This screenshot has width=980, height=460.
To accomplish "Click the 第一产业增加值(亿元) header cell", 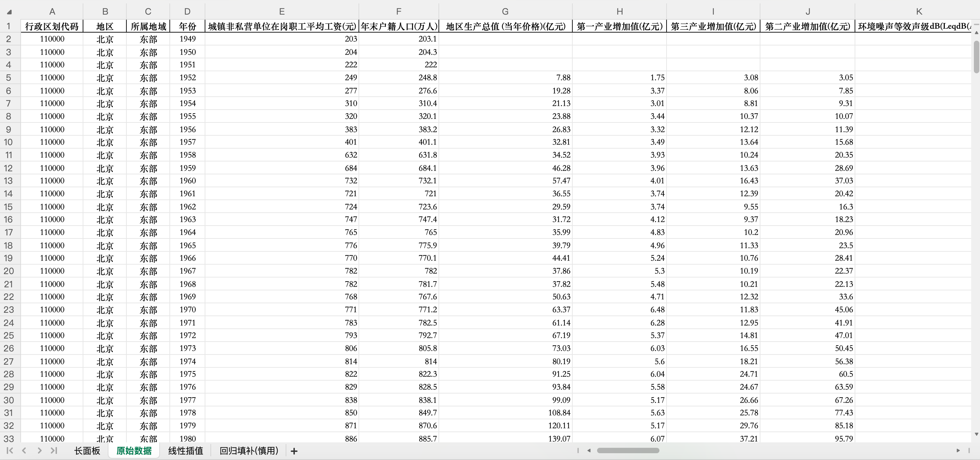I will [x=619, y=26].
